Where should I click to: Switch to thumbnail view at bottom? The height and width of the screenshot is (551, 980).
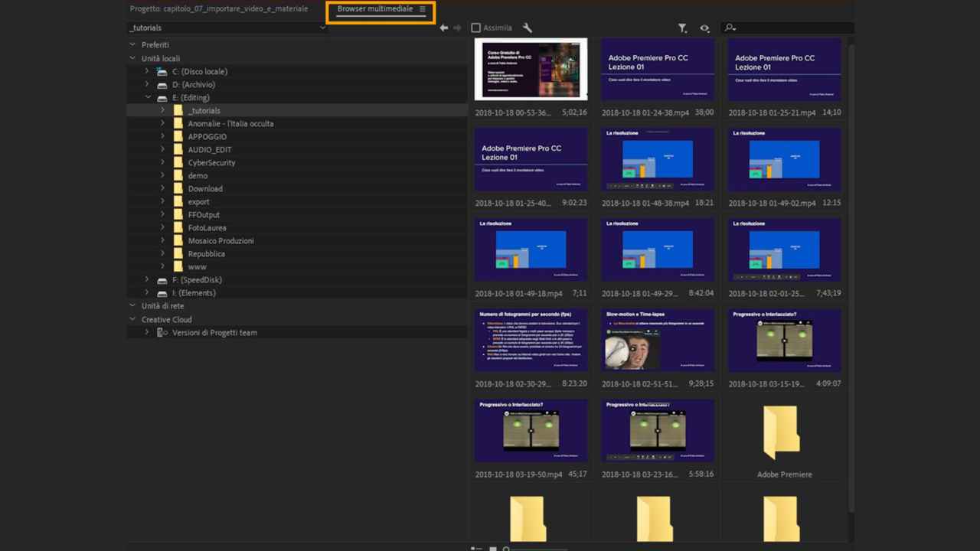493,548
